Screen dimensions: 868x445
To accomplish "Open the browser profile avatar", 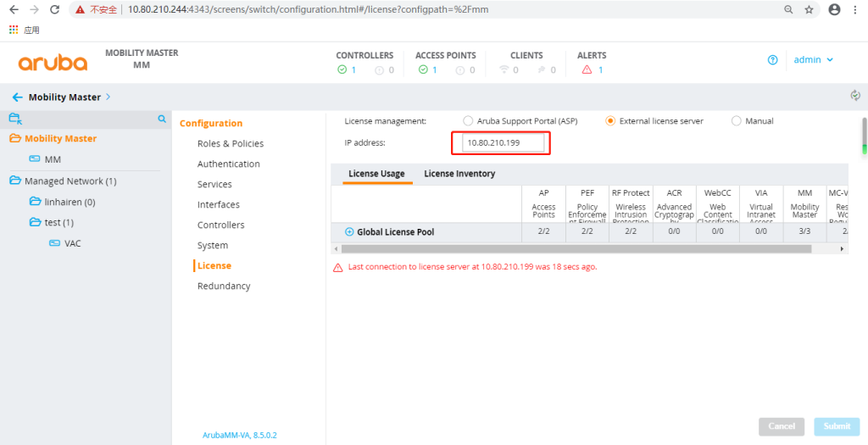I will point(834,9).
